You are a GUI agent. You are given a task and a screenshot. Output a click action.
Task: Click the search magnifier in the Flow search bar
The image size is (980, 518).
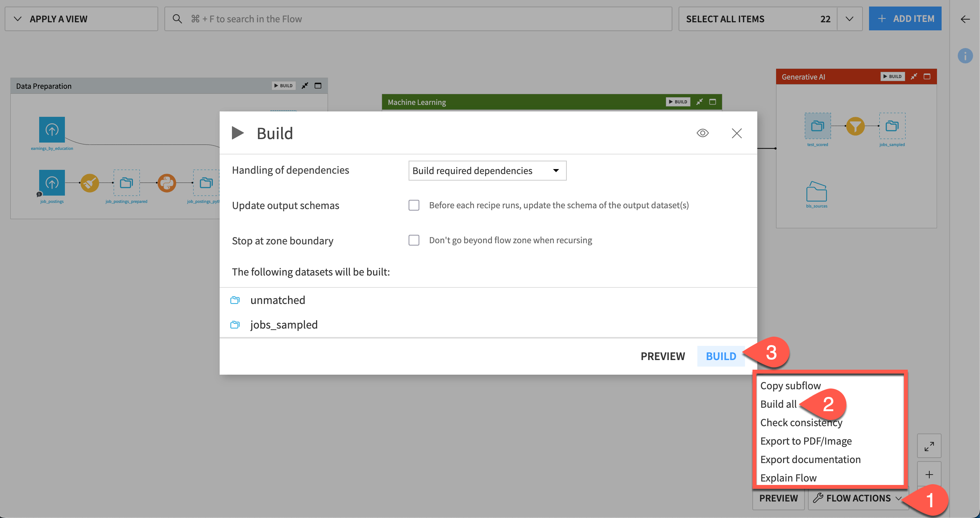[177, 18]
